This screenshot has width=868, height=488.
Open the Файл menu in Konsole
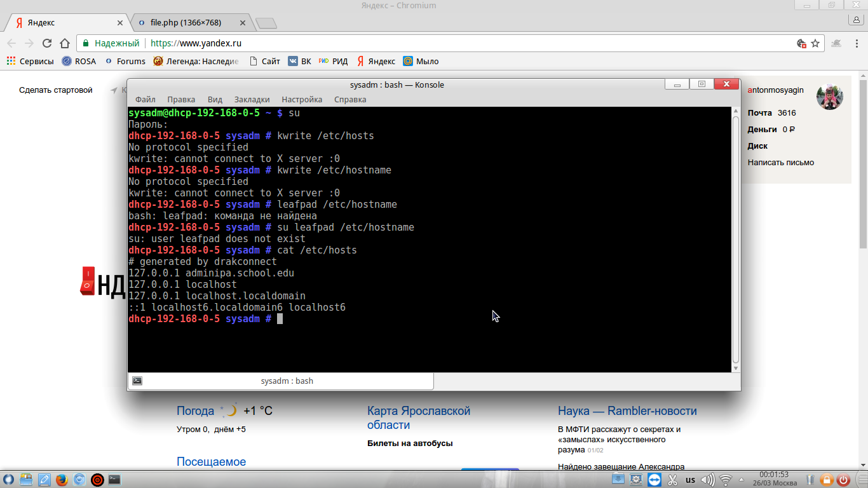coord(145,100)
